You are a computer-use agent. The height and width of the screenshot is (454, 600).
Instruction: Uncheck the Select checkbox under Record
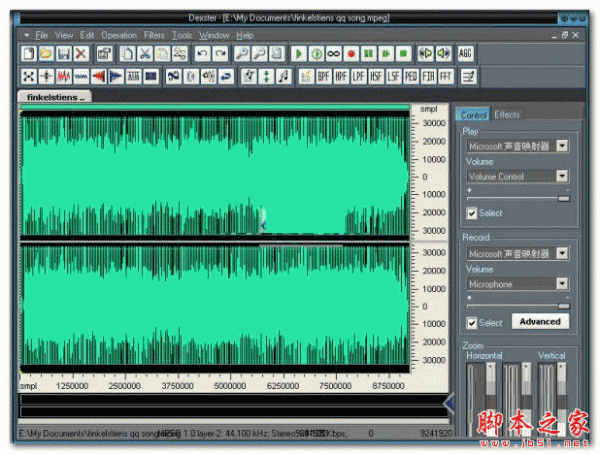click(472, 322)
